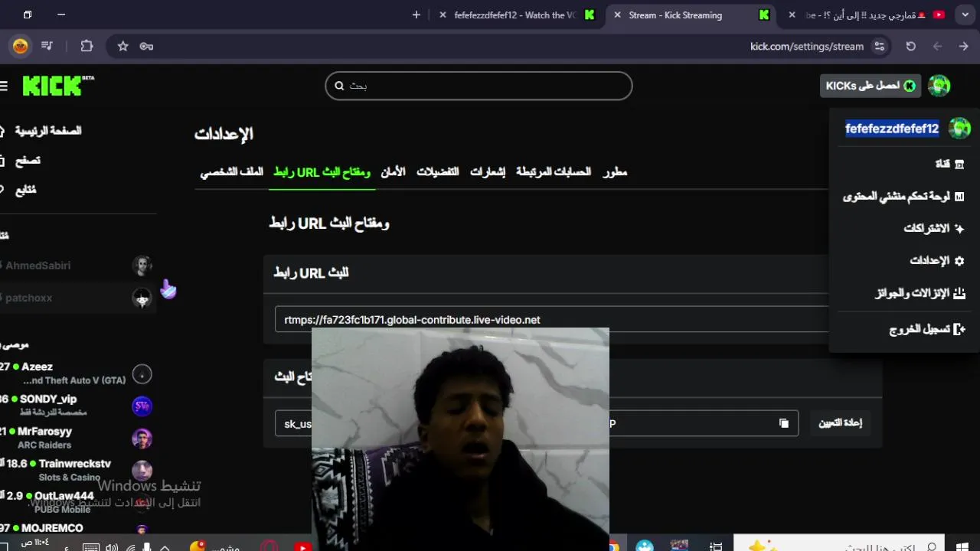This screenshot has height=551, width=980.
Task: Bookmark this page with star icon
Action: coord(122,47)
